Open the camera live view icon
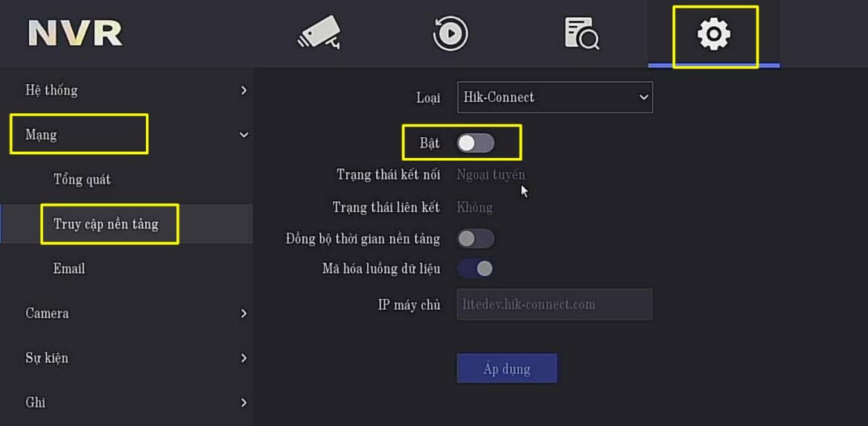The height and width of the screenshot is (426, 868). click(x=319, y=34)
